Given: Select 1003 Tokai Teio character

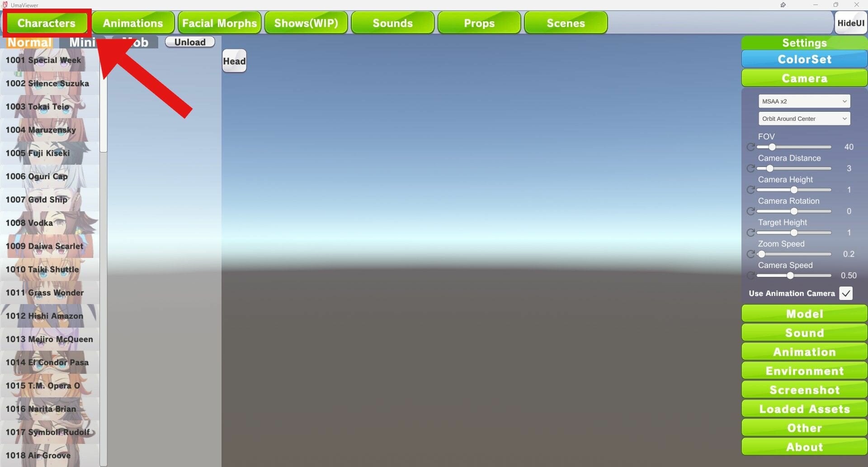Looking at the screenshot, I should [50, 107].
